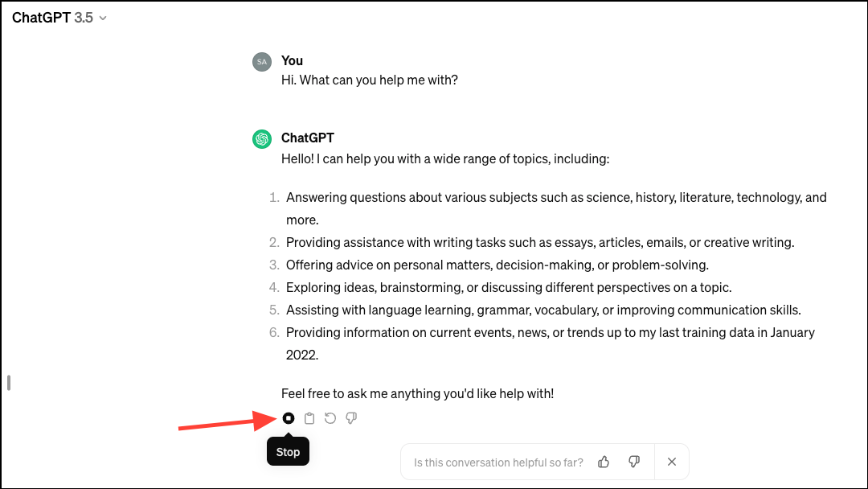Click thumbs up in the helpful feedback bar
The height and width of the screenshot is (489, 868).
(604, 462)
